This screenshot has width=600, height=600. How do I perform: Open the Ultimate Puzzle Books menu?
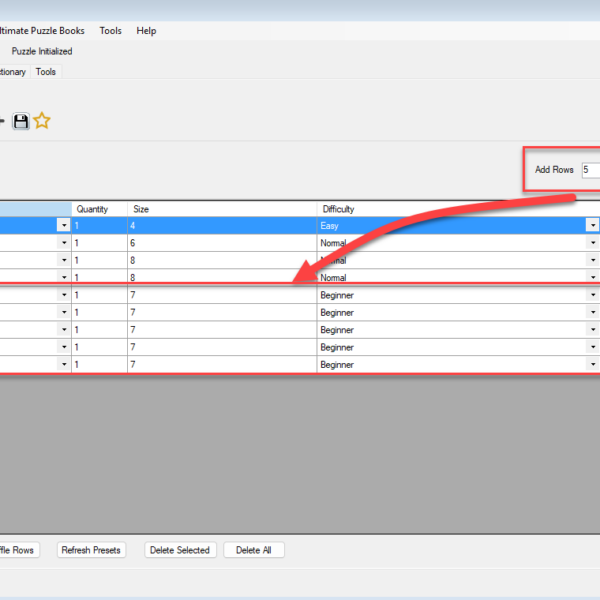pyautogui.click(x=42, y=31)
